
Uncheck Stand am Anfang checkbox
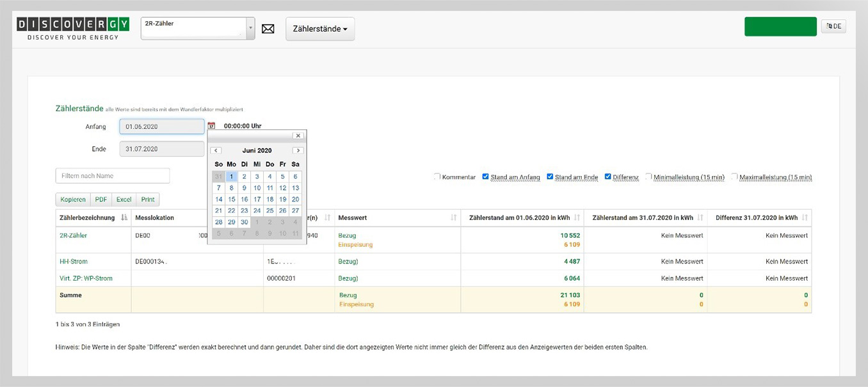coord(486,177)
